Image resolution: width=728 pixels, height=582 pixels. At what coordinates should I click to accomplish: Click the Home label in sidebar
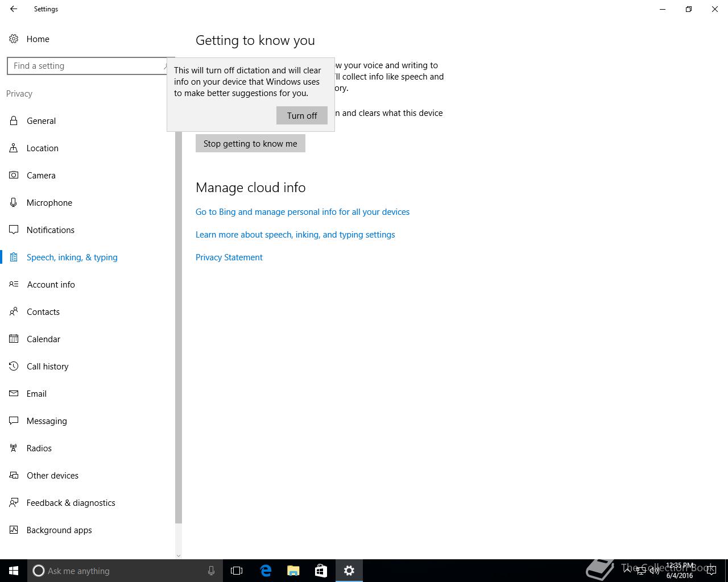tap(38, 39)
